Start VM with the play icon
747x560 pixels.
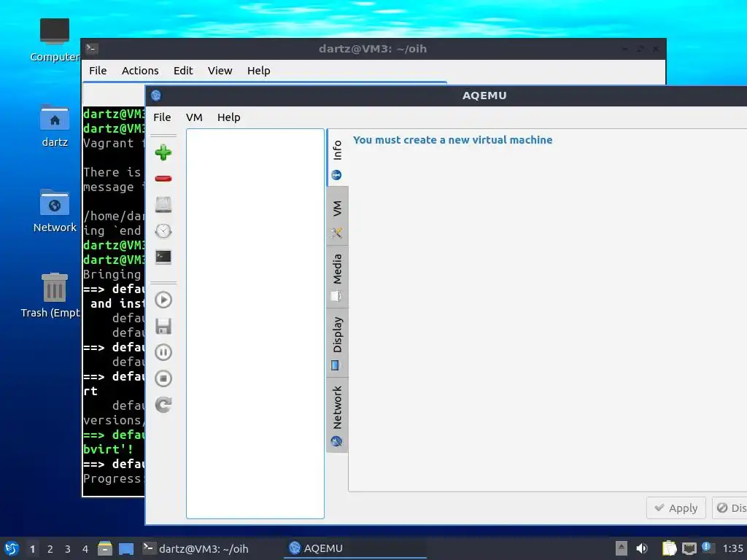163,300
